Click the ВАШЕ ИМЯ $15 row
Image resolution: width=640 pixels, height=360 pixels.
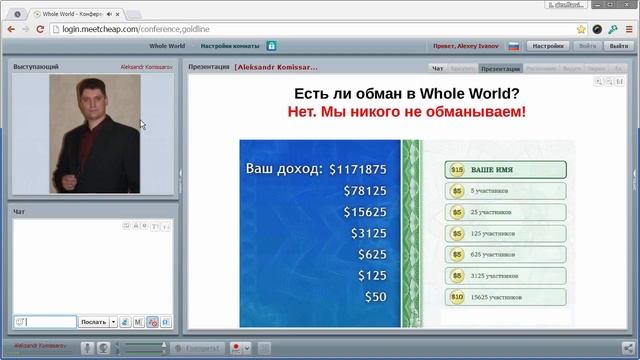(505, 170)
